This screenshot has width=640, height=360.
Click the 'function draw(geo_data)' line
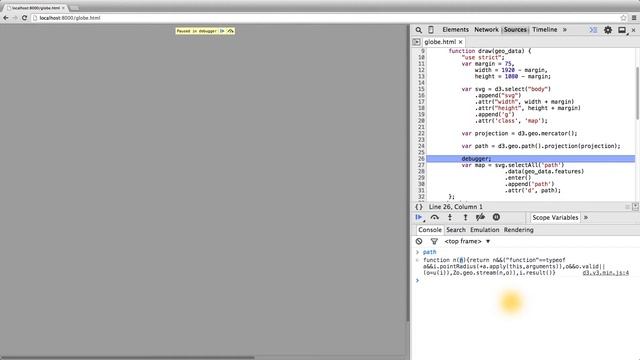pyautogui.click(x=490, y=51)
